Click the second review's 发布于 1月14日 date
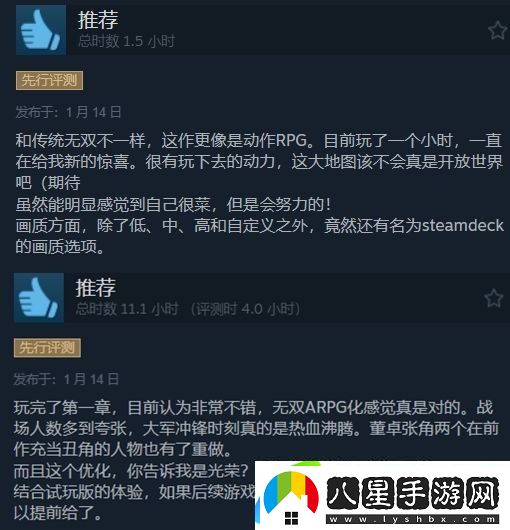 pyautogui.click(x=66, y=379)
